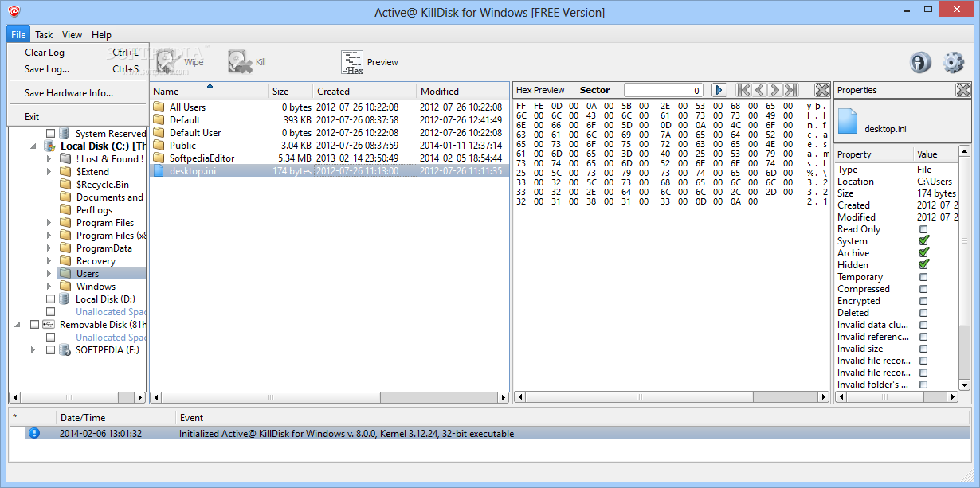This screenshot has width=980, height=488.
Task: Sort file list by Name column
Action: 209,91
